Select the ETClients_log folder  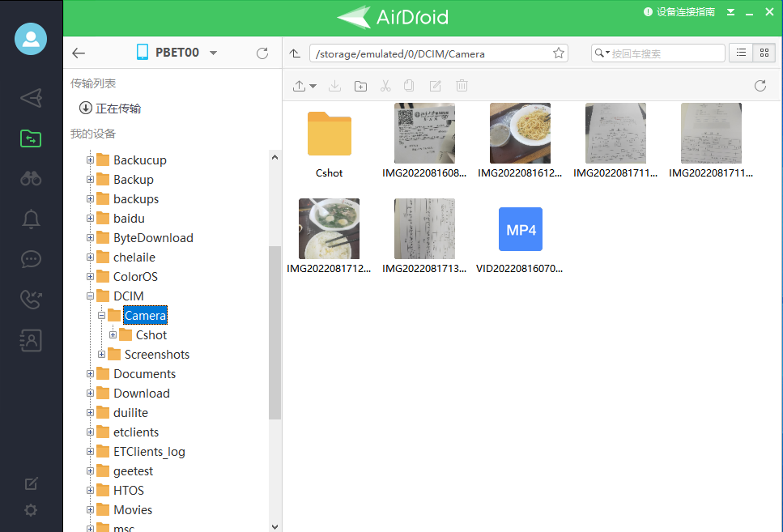point(149,452)
